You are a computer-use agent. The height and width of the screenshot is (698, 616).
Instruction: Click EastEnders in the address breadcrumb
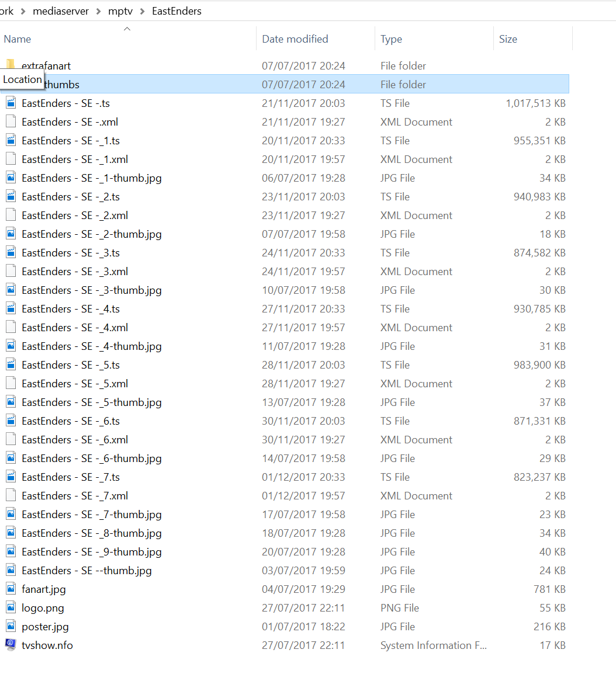[x=177, y=11]
